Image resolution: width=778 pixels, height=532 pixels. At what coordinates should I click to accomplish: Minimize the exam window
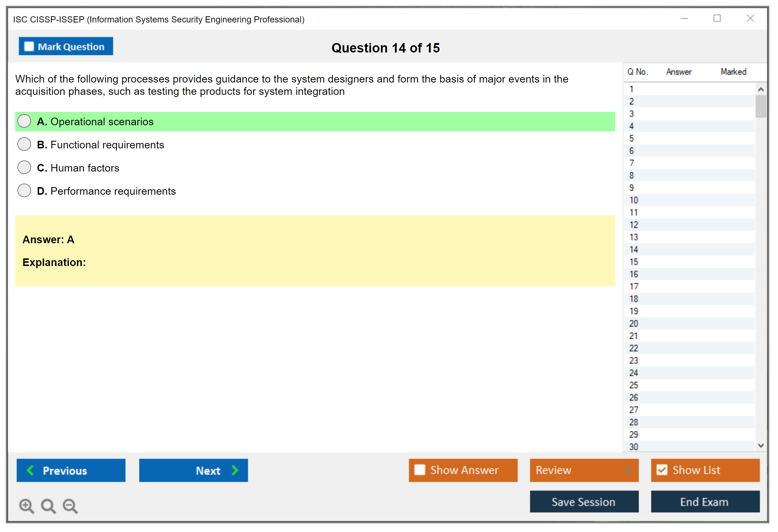click(684, 18)
